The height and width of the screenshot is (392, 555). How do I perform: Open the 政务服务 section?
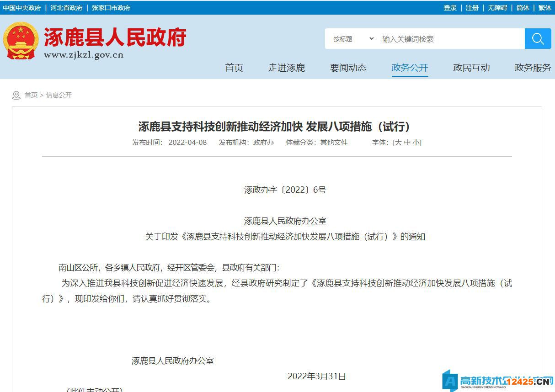(533, 67)
